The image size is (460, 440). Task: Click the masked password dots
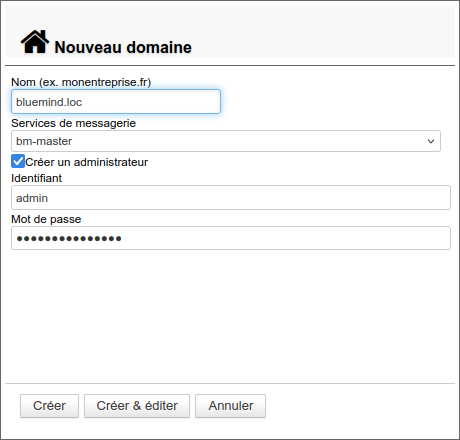(x=69, y=238)
